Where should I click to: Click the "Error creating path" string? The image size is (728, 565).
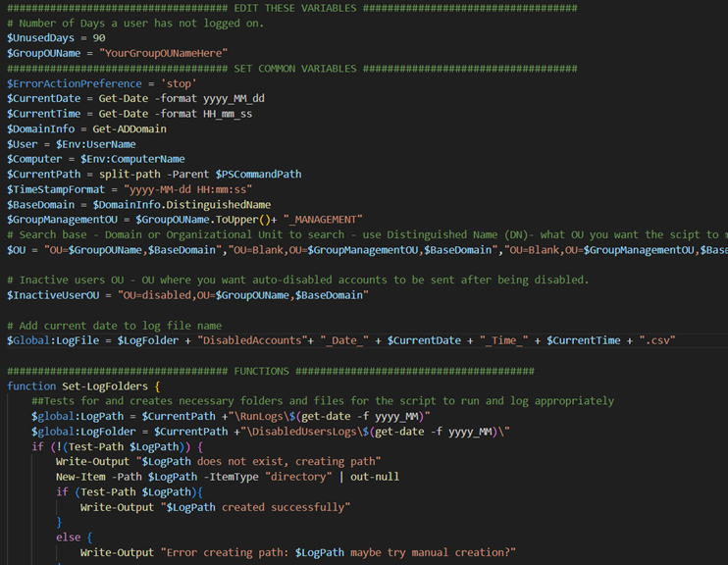point(338,553)
